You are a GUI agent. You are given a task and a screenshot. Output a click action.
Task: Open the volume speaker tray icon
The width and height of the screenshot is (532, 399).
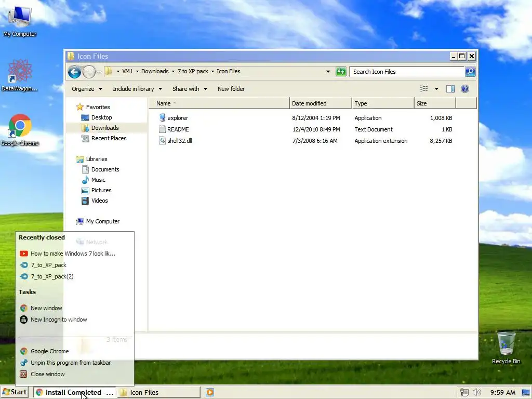click(477, 393)
